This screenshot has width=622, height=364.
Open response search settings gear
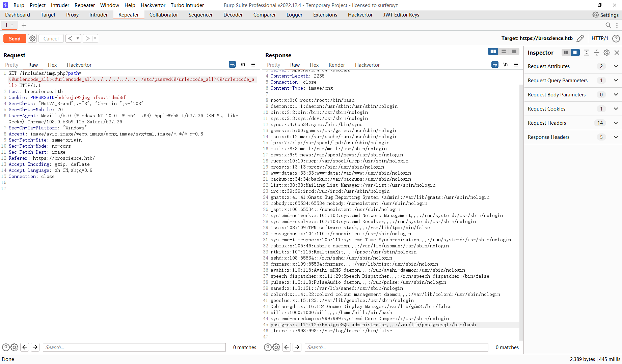pos(276,347)
